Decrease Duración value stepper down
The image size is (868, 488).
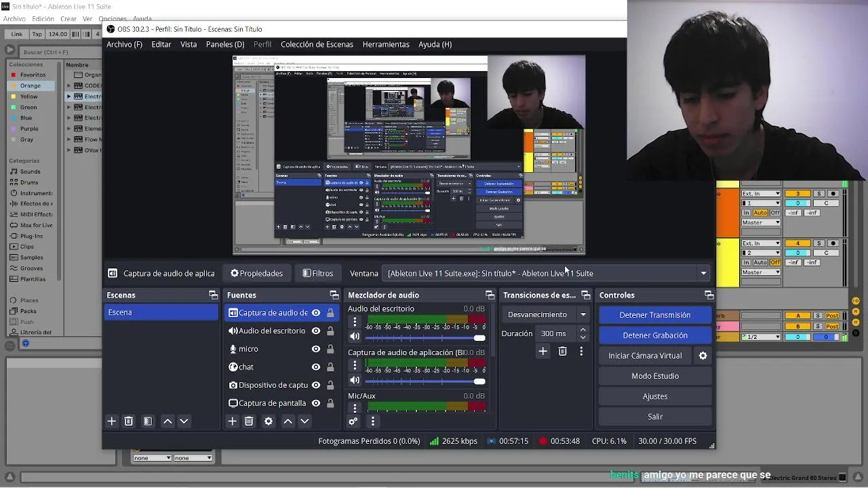pyautogui.click(x=583, y=337)
